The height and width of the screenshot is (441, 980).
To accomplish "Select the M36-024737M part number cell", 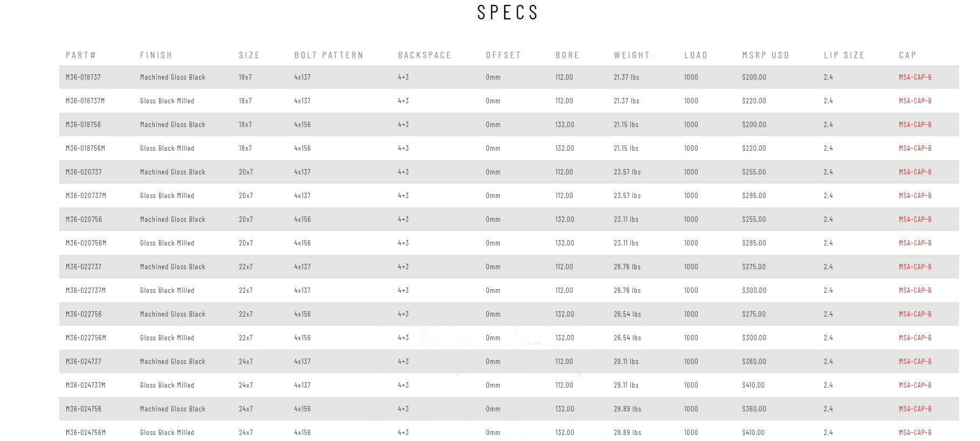I will (x=86, y=385).
